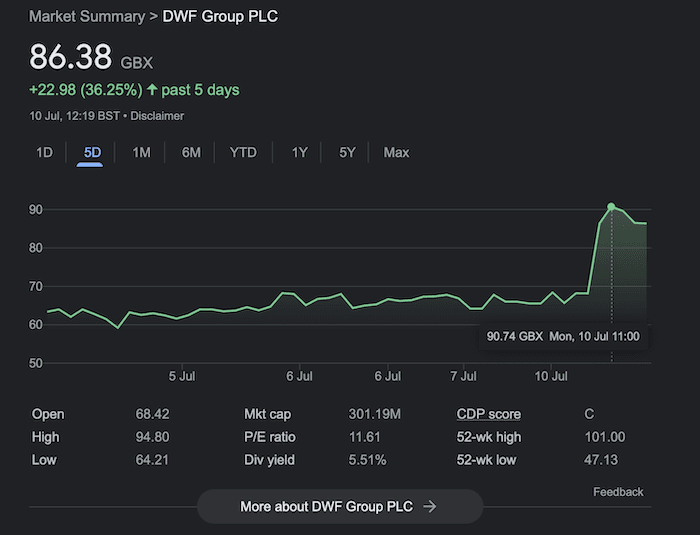This screenshot has height=535, width=700.
Task: Open the Market Summary breadcrumb link
Action: click(87, 17)
